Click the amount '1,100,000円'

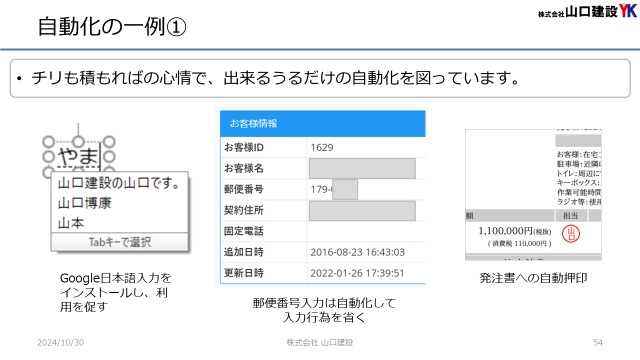505,231
